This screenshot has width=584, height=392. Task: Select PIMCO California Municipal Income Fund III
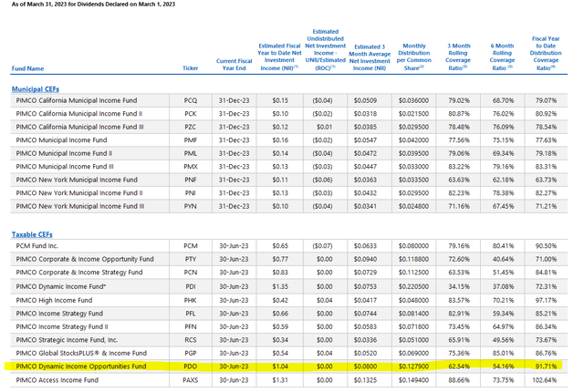(79, 127)
